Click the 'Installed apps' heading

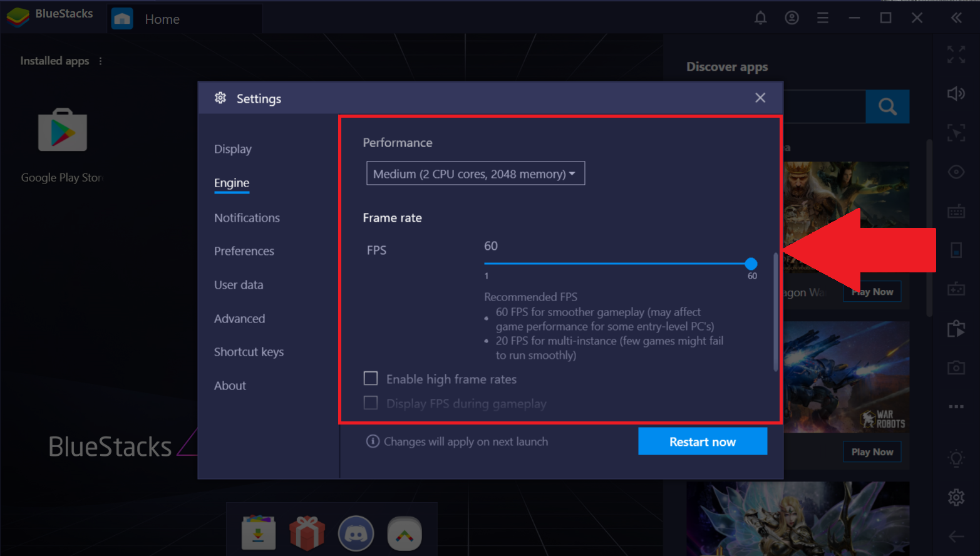(x=54, y=61)
